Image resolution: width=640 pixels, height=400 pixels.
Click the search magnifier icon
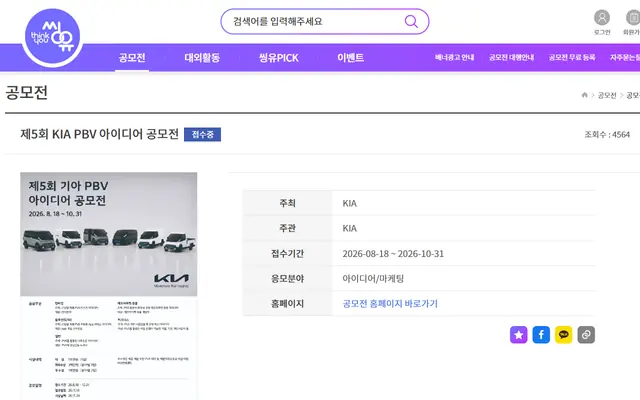point(411,21)
